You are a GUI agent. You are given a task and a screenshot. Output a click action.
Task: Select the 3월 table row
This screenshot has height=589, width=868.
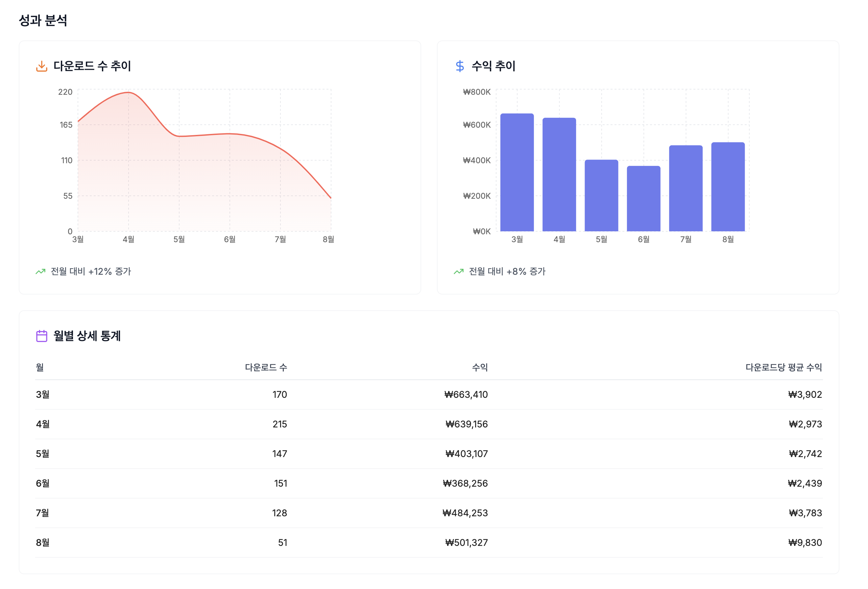click(x=429, y=395)
